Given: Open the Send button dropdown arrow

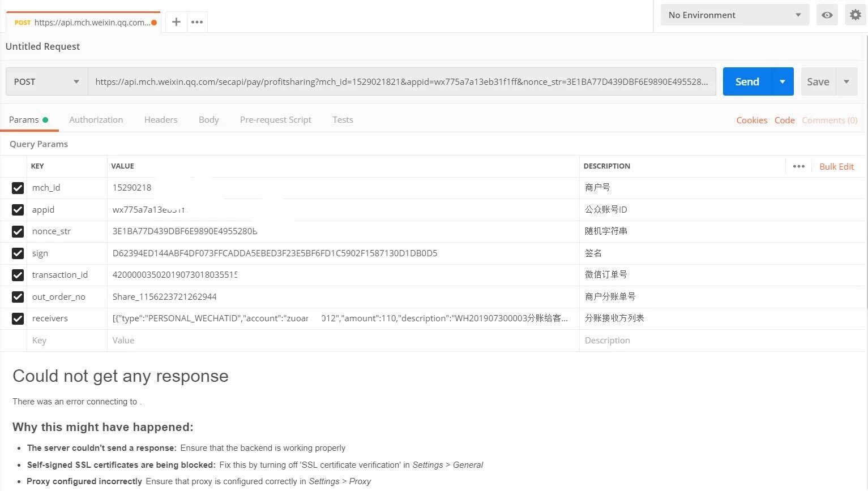Looking at the screenshot, I should pyautogui.click(x=783, y=82).
